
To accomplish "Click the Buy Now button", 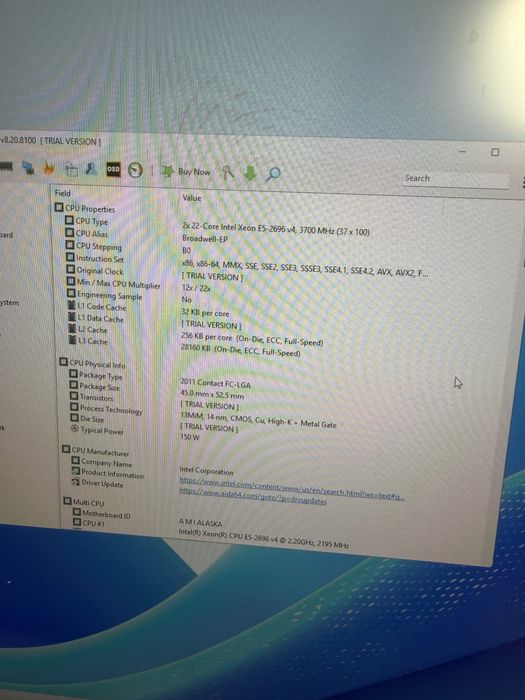I will point(194,172).
